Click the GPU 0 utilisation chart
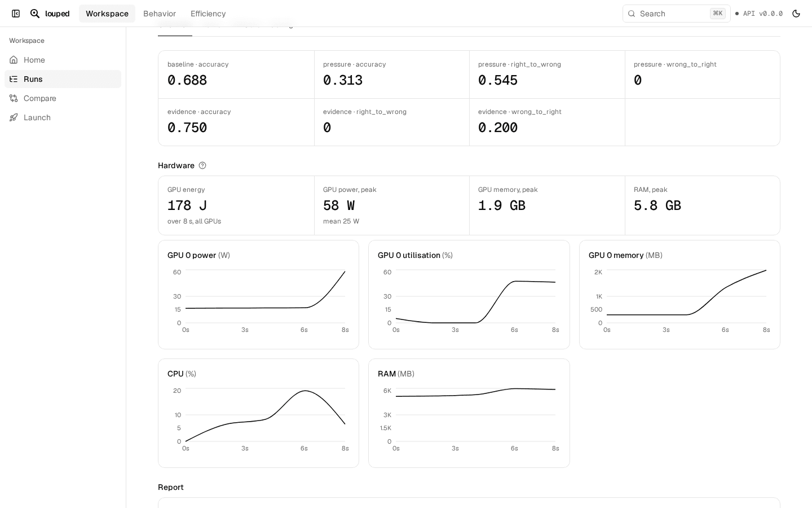The height and width of the screenshot is (508, 812). (x=469, y=295)
